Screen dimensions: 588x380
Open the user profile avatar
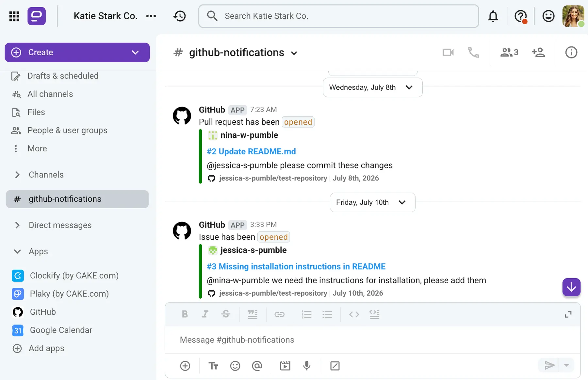click(x=573, y=16)
